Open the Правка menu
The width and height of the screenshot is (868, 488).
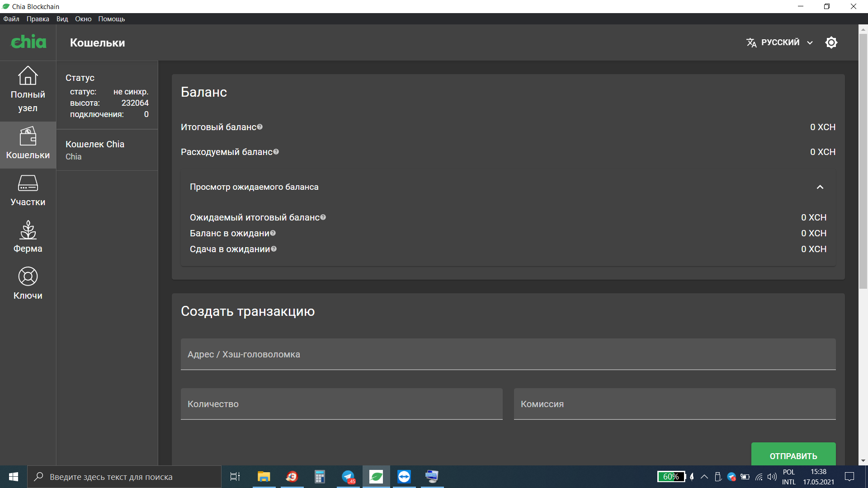coord(38,19)
